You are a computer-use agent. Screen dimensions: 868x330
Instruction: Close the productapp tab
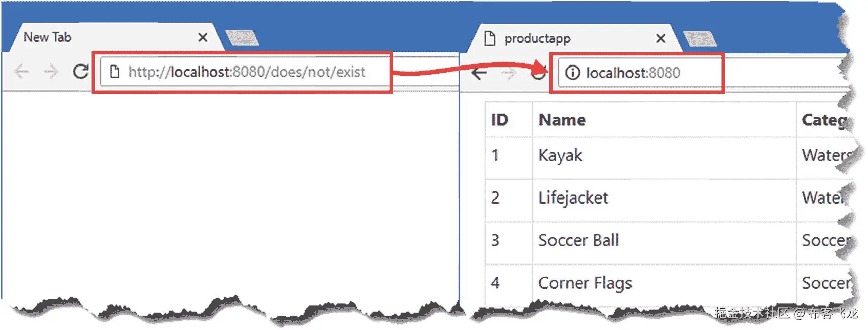tap(661, 38)
